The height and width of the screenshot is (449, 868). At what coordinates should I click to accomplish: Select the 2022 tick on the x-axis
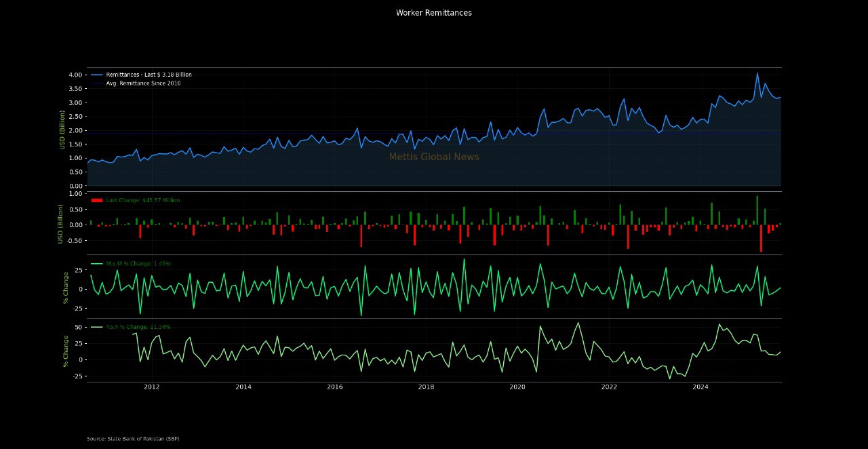[x=609, y=387]
